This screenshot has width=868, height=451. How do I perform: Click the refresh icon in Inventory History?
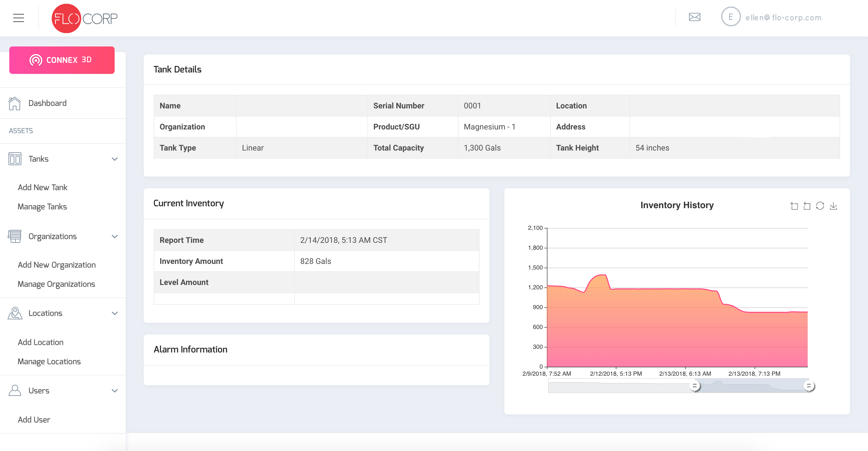tap(820, 205)
